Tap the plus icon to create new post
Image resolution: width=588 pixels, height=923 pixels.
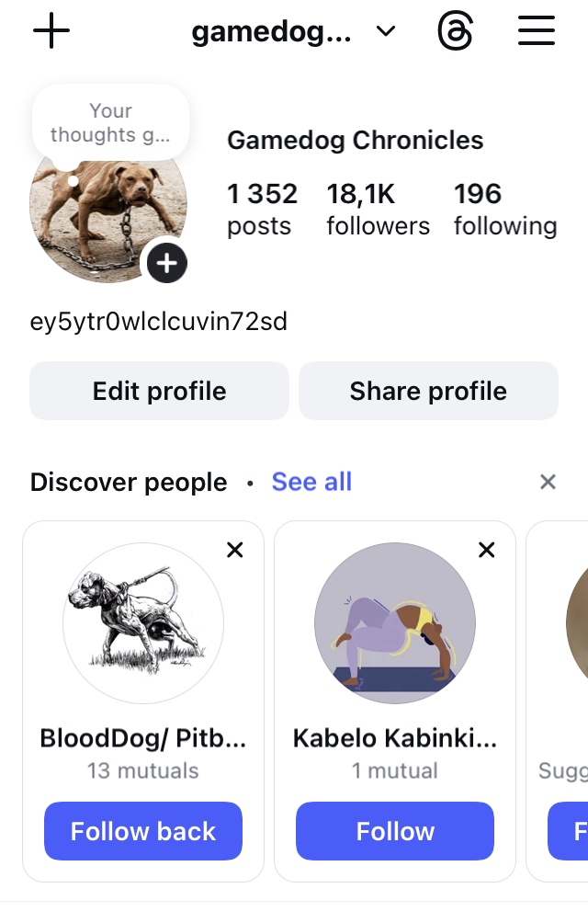point(51,30)
